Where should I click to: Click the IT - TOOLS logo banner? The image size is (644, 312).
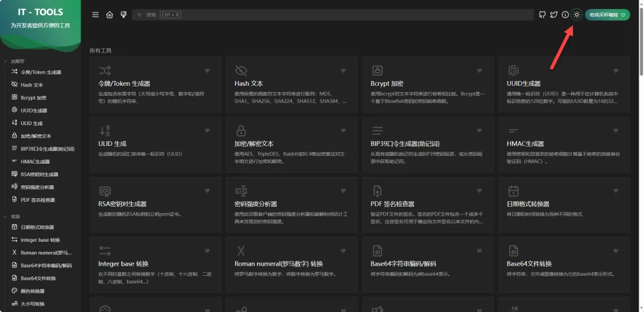(x=41, y=24)
